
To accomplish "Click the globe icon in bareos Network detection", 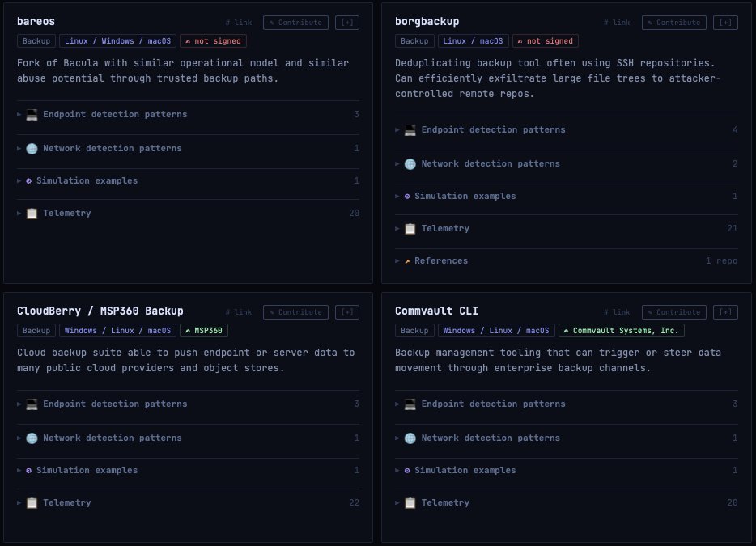I will pos(32,148).
